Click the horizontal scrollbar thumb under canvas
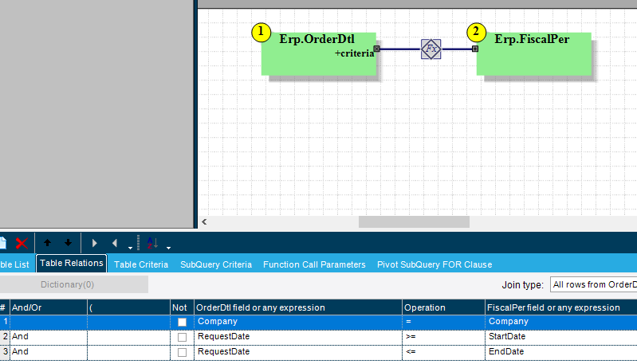Viewport: 637px width, 364px height. 414,221
